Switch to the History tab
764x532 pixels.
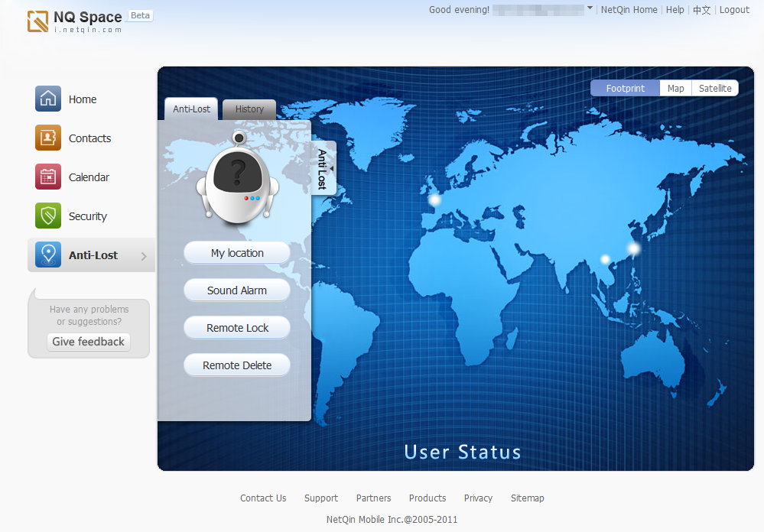point(249,109)
